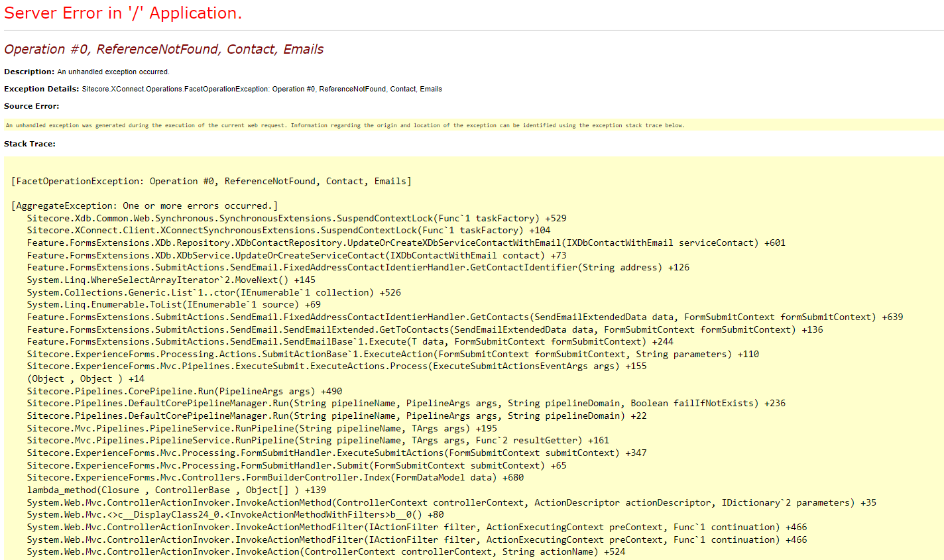Image resolution: width=944 pixels, height=560 pixels.
Task: Click the Sitecore.Xdb.Common.Web.Synchronous SuspendContextLock +529 line
Action: pyautogui.click(x=297, y=218)
